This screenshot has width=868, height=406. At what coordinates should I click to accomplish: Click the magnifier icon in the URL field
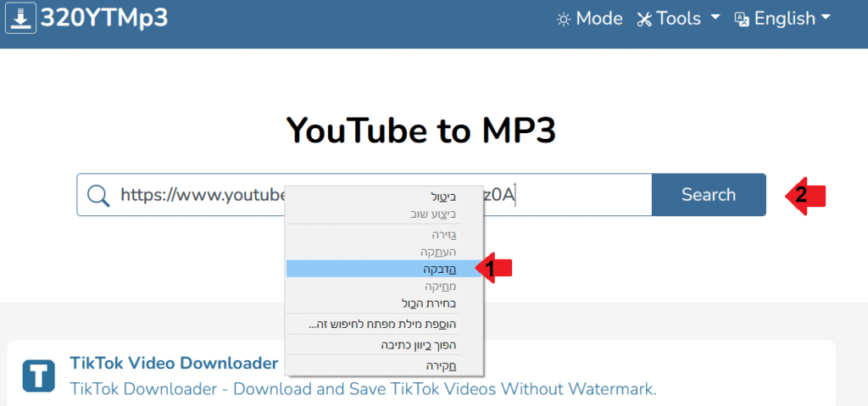tap(99, 196)
